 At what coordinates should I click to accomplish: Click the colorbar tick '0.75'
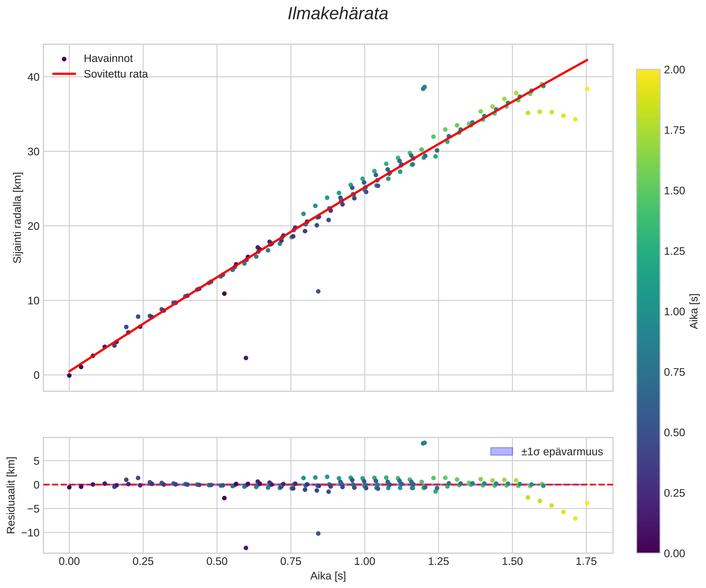pos(674,372)
